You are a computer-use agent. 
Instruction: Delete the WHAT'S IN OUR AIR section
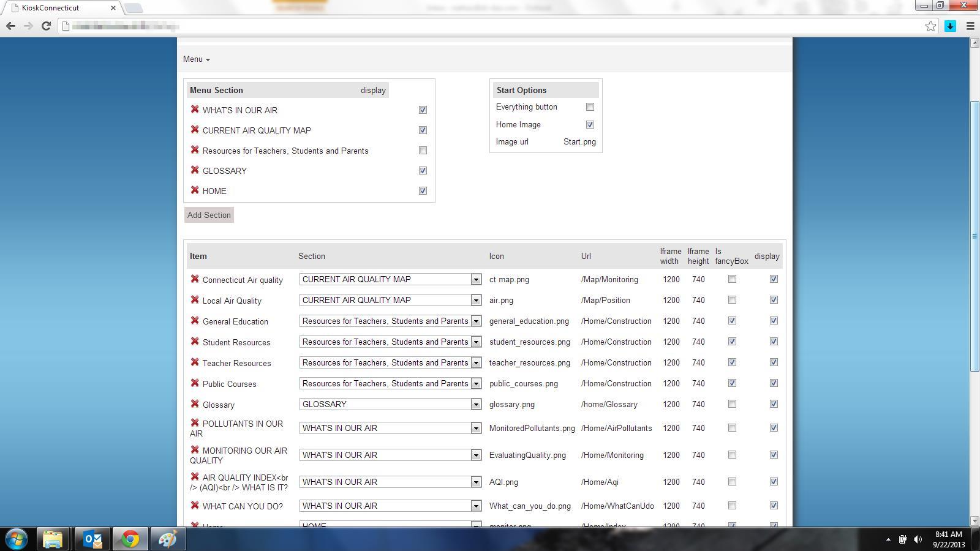point(195,110)
